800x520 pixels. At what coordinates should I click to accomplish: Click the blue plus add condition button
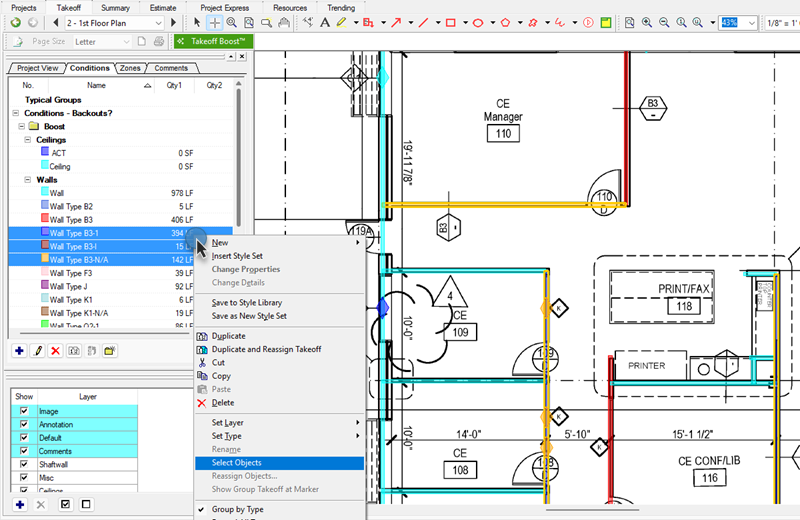[19, 351]
